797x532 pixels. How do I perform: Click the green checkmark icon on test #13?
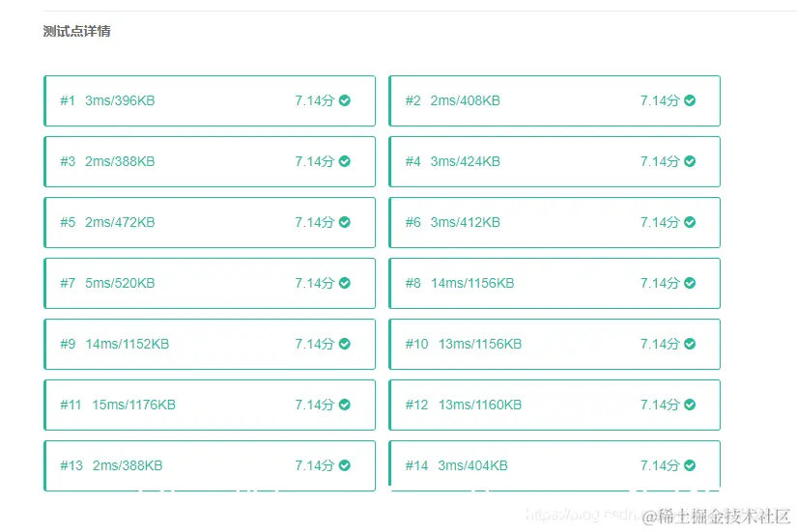click(x=345, y=465)
